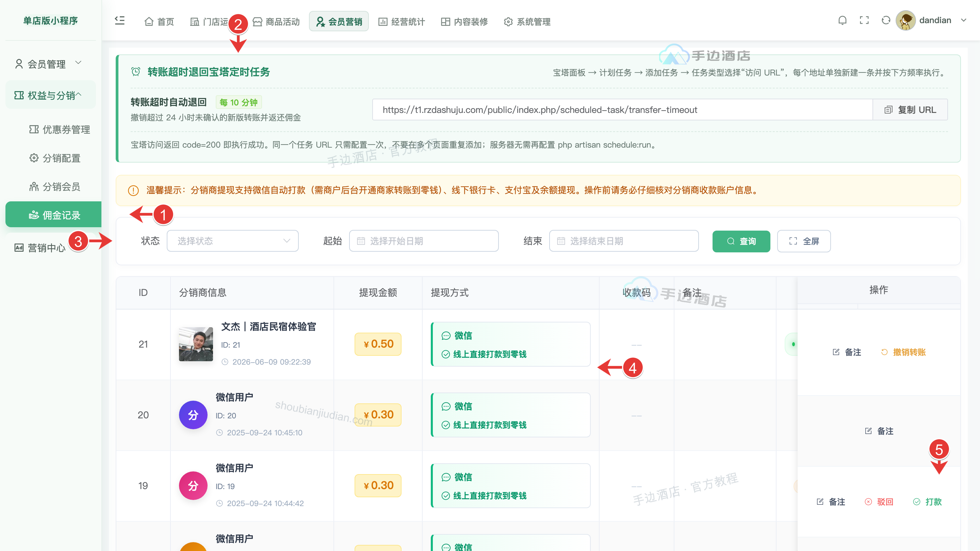Screen dimensions: 980x551
Task: Open 内容装修 tab
Action: tap(464, 22)
